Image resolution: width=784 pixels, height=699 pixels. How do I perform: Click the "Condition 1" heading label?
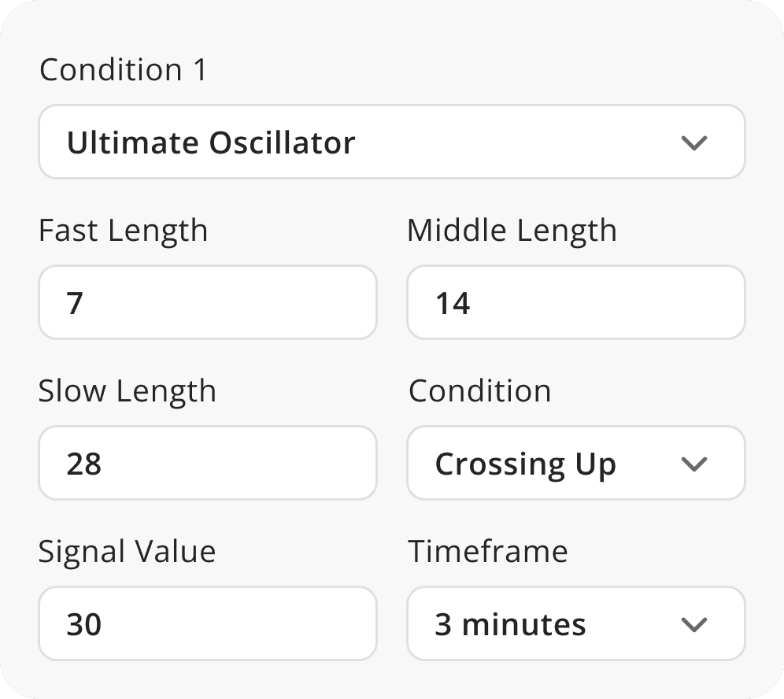pos(124,70)
